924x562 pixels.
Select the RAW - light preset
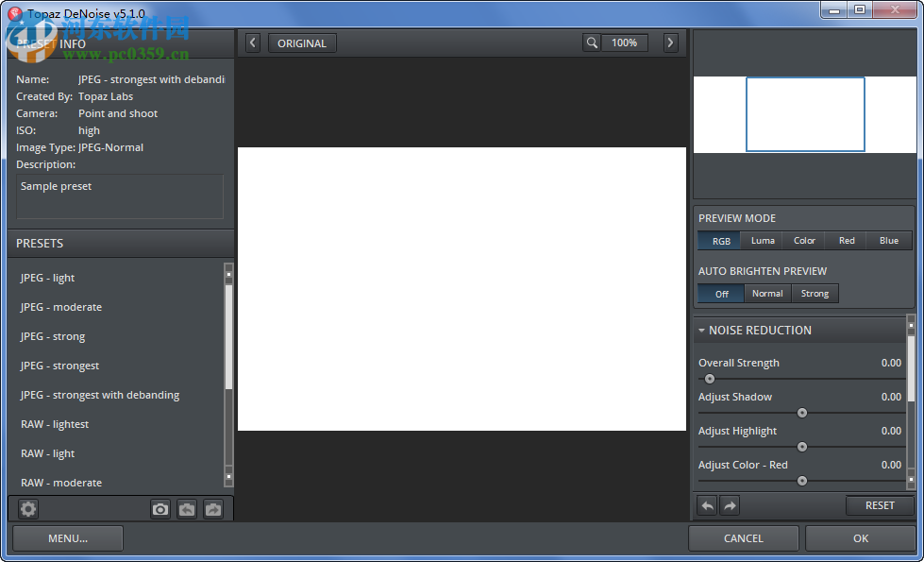(47, 453)
